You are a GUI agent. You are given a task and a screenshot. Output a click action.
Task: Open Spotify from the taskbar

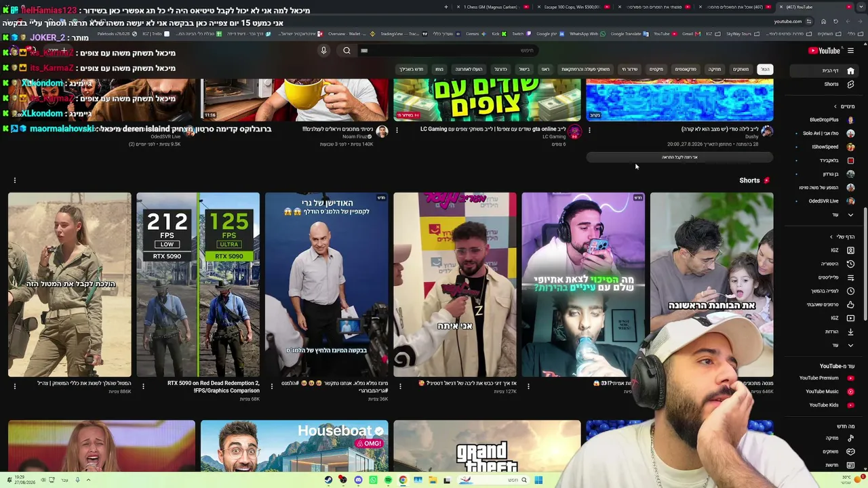click(x=388, y=481)
